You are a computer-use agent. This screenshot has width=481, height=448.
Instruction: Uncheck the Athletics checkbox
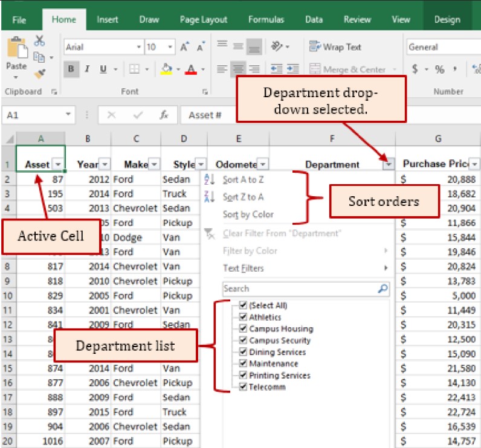[243, 317]
